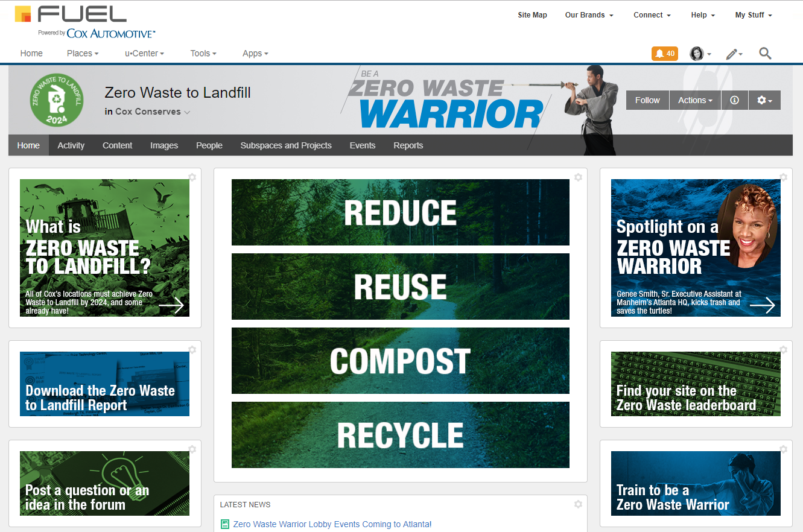Open Download the Zero Waste Report image

104,384
